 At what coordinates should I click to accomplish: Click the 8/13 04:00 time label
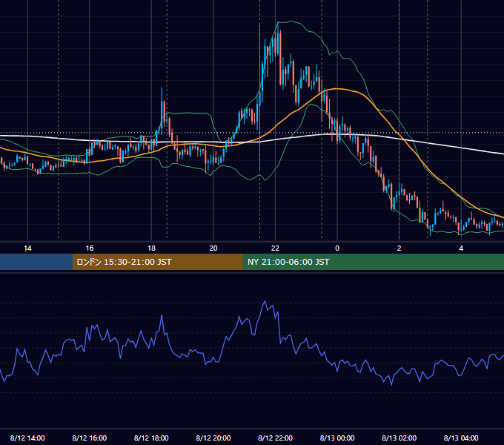[x=461, y=438]
